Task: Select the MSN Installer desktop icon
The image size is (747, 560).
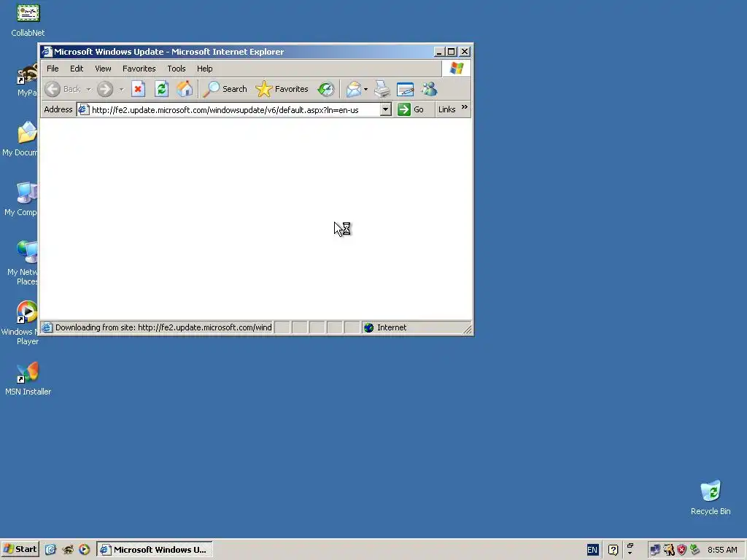Action: (x=28, y=378)
